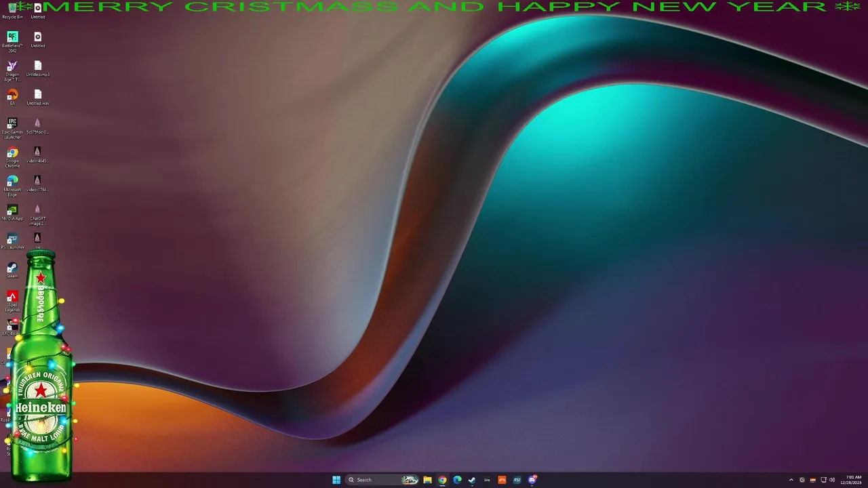868x488 pixels.
Task: Click the taskbar Search box
Action: point(382,480)
